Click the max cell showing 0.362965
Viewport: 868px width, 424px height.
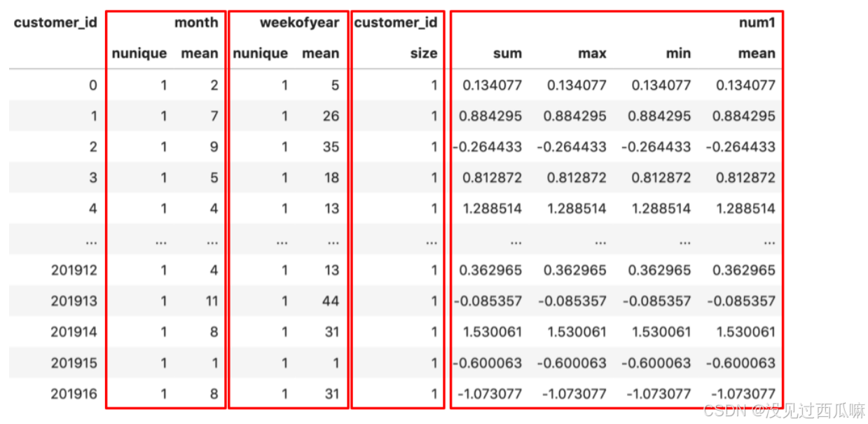click(x=577, y=271)
